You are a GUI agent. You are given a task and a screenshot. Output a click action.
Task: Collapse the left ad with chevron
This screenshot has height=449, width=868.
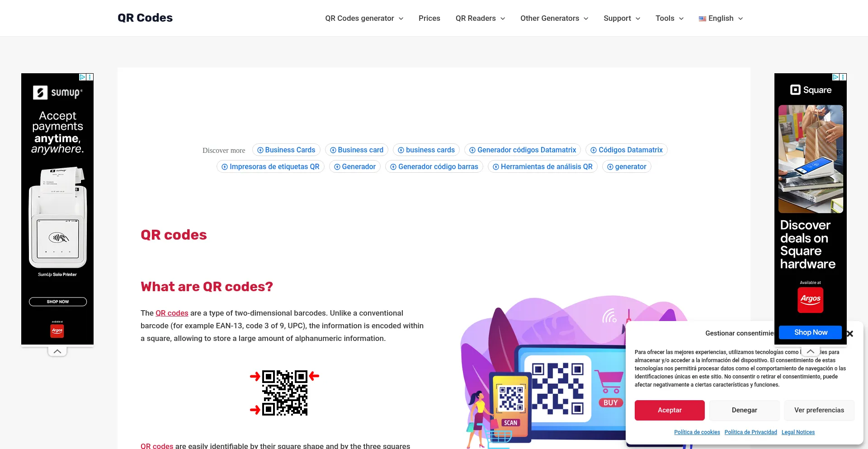point(57,351)
